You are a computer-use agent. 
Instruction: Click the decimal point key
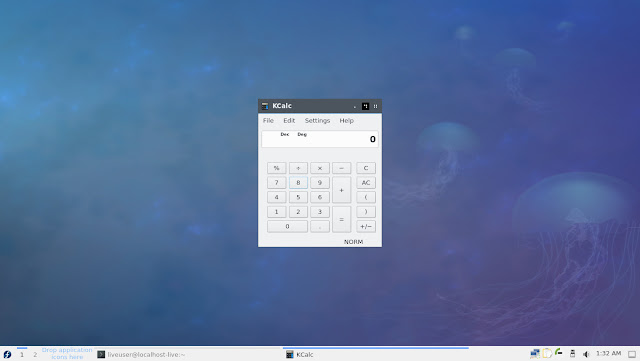(x=320, y=226)
